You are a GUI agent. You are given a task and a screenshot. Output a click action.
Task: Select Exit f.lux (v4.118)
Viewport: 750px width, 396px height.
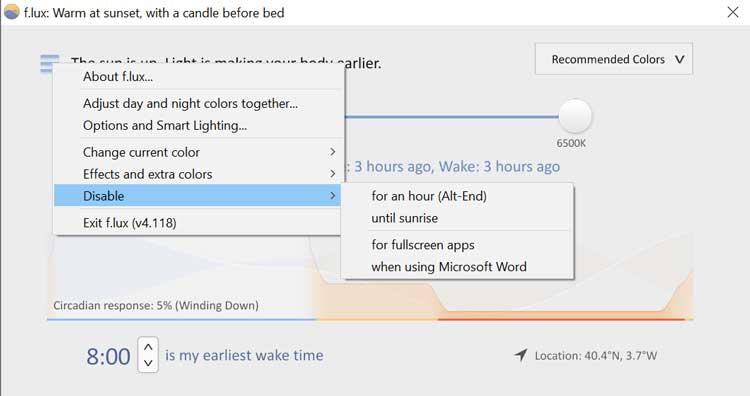[197, 223]
